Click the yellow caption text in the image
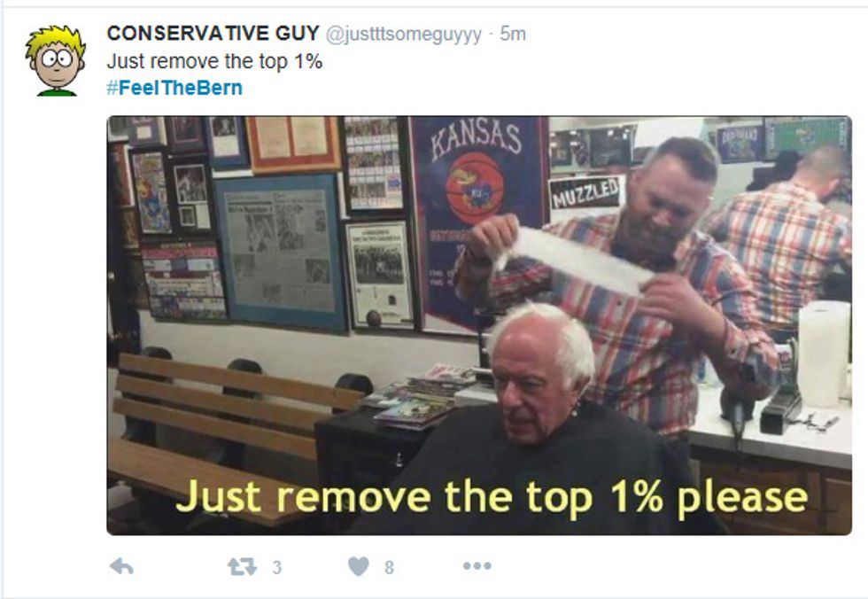Viewport: 868px width, 599px height. pyautogui.click(x=492, y=496)
